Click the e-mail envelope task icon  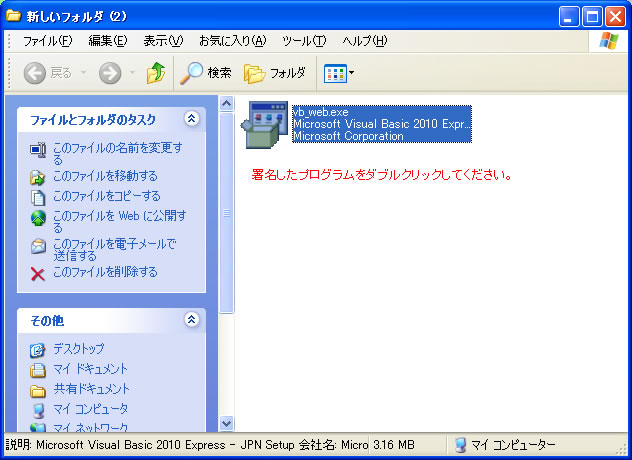click(x=38, y=246)
